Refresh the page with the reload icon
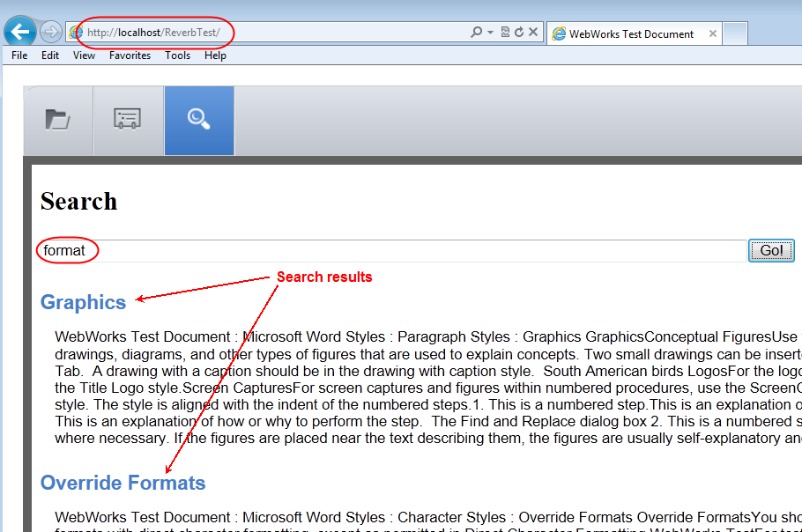The image size is (802, 532). [x=519, y=33]
